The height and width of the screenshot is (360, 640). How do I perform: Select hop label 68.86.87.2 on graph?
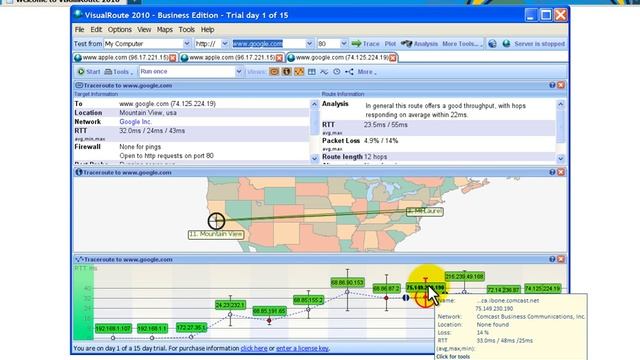[x=386, y=289]
